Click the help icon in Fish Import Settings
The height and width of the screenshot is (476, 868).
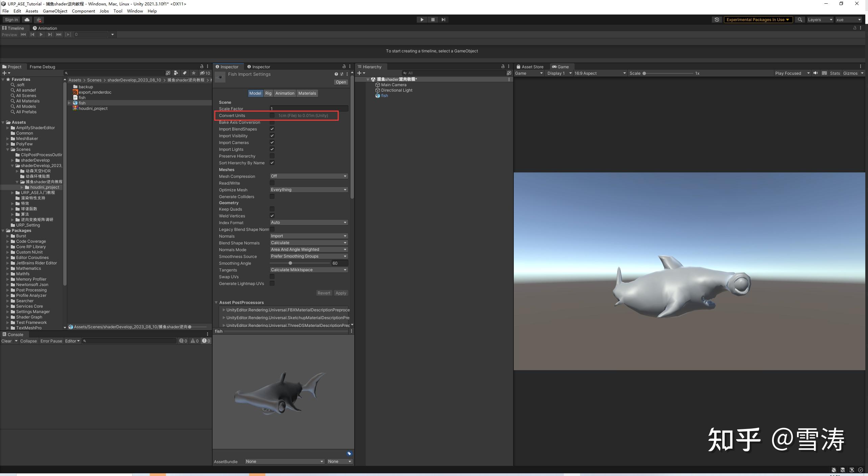click(336, 74)
